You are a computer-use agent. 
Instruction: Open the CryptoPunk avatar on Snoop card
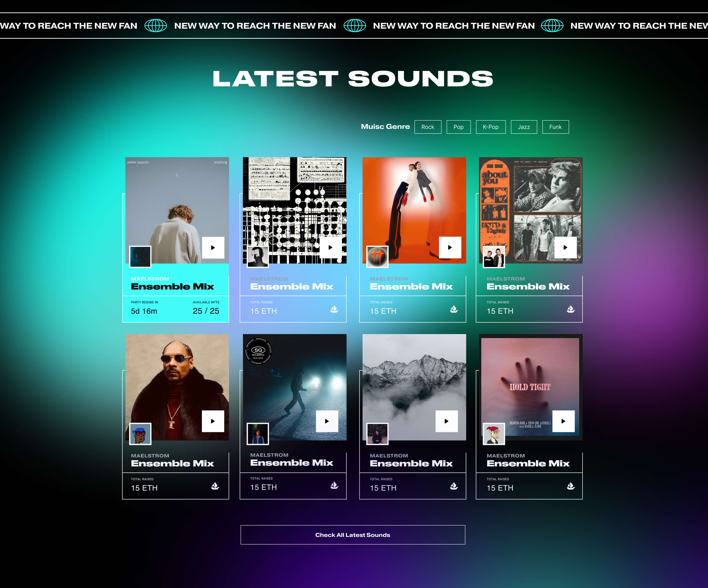(x=140, y=434)
